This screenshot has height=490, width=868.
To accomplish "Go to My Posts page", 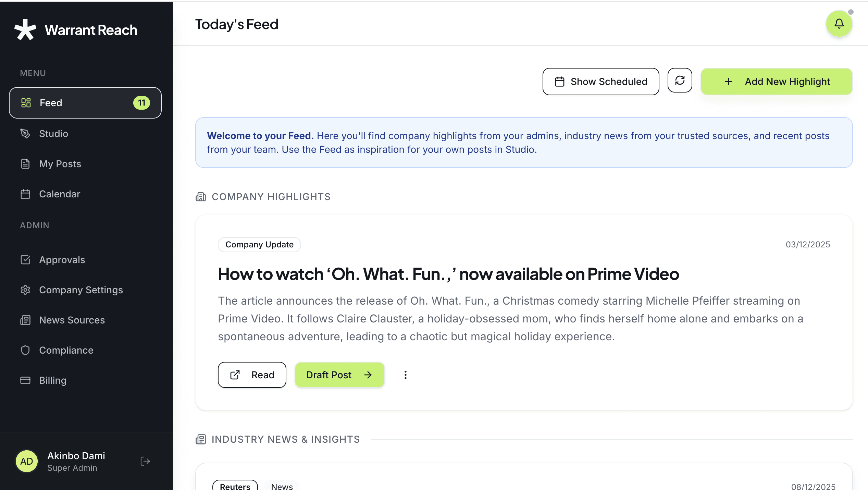I will click(60, 164).
